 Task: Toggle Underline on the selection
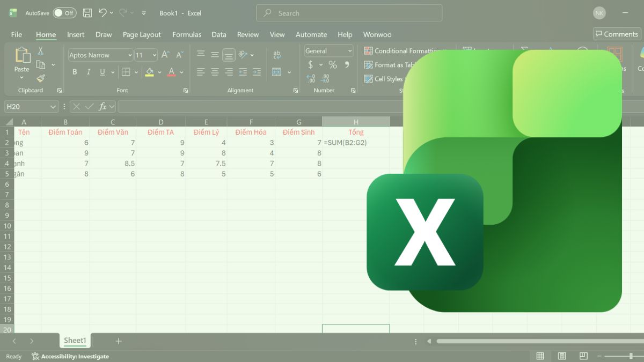101,72
